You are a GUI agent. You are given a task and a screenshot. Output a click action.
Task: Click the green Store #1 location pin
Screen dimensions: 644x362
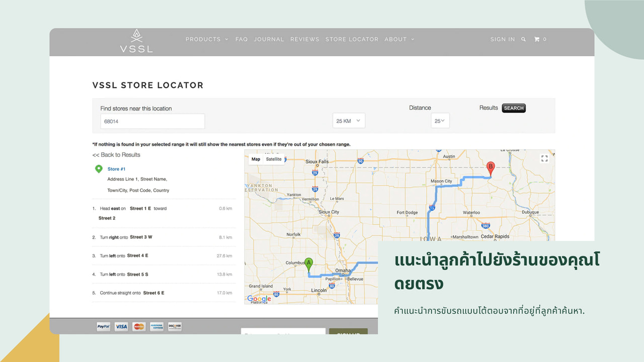tap(99, 169)
